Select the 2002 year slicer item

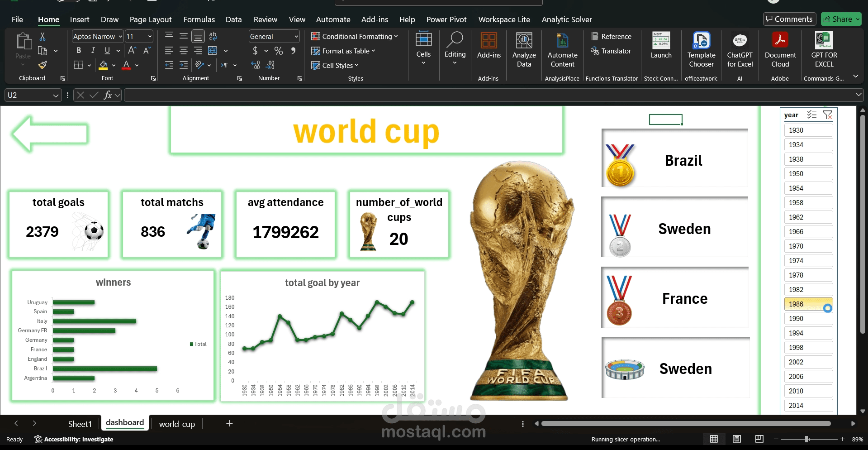808,362
